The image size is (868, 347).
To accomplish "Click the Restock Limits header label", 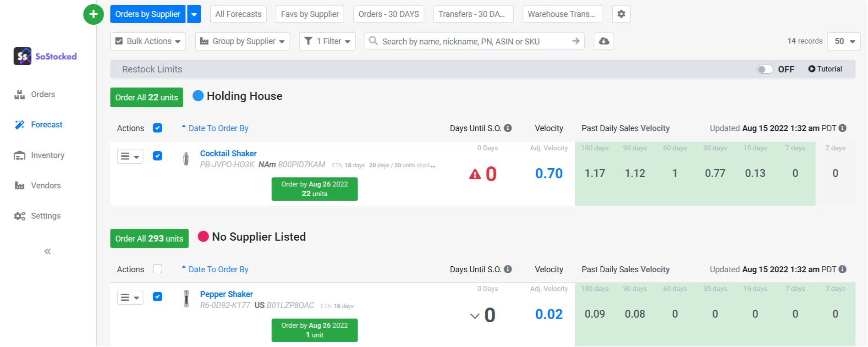I will [x=152, y=69].
